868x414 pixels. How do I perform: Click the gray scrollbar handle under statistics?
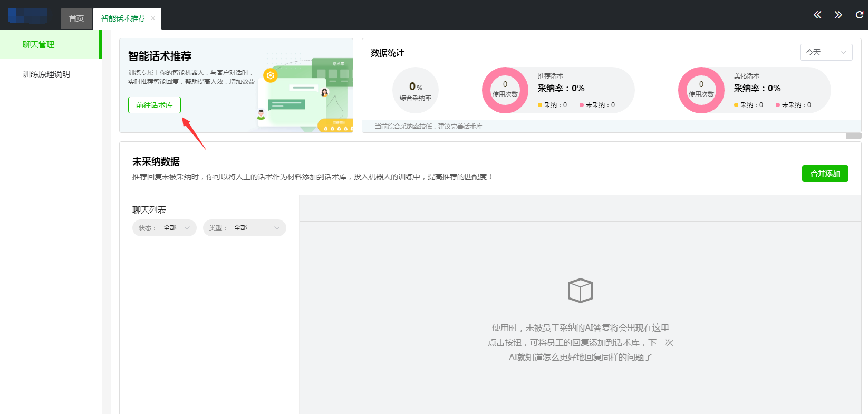tap(853, 136)
